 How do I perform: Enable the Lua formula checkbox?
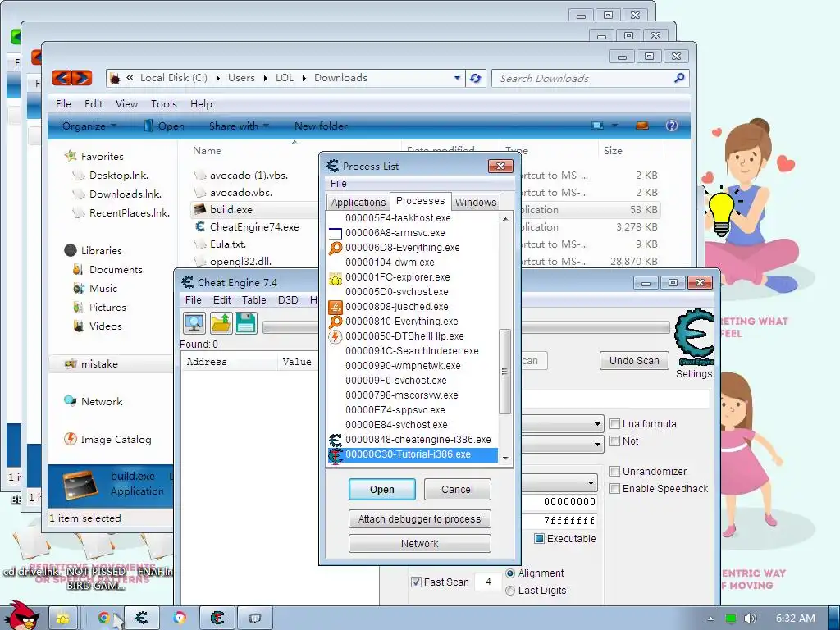(x=615, y=424)
